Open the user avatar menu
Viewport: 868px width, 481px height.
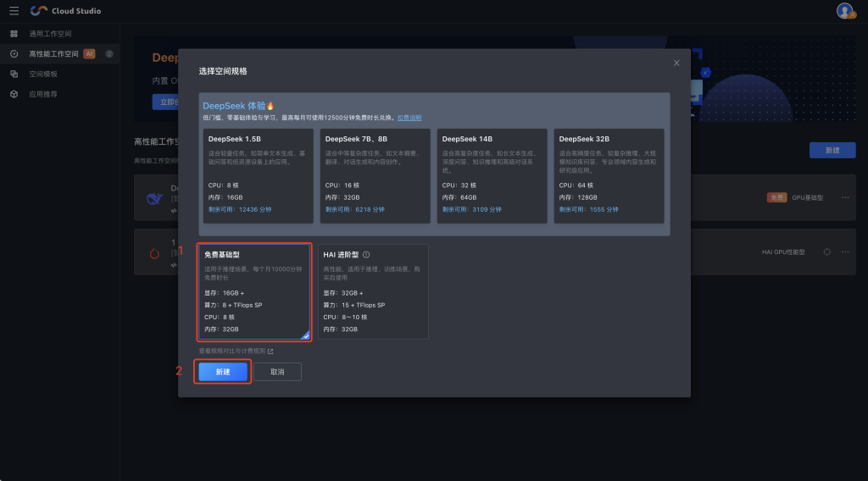pyautogui.click(x=845, y=10)
